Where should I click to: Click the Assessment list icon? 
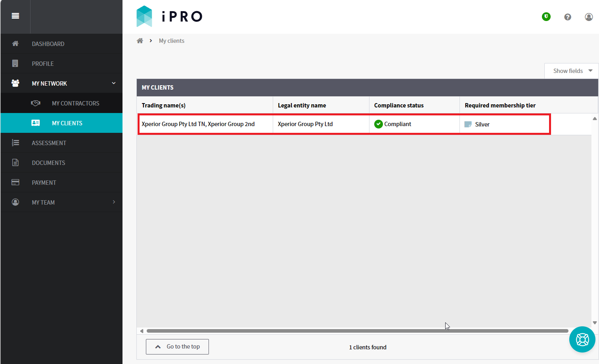[15, 143]
